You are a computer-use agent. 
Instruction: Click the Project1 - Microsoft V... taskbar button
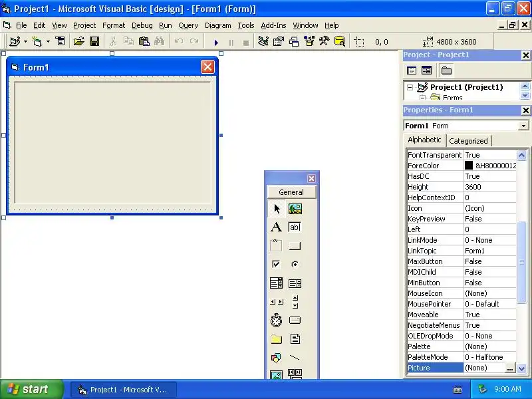pyautogui.click(x=123, y=390)
